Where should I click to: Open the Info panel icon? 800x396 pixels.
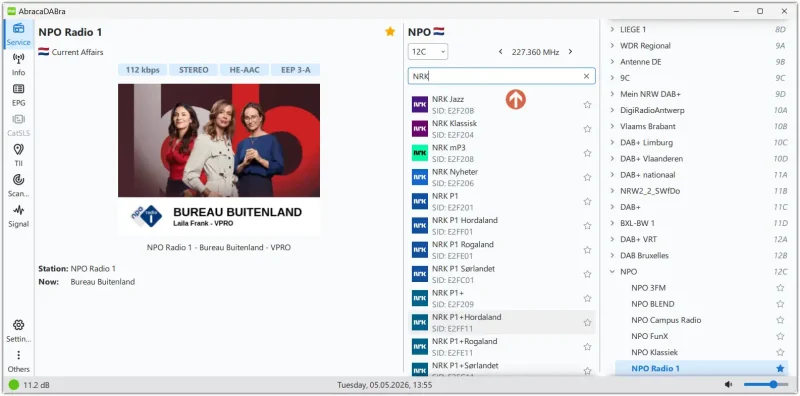point(18,59)
